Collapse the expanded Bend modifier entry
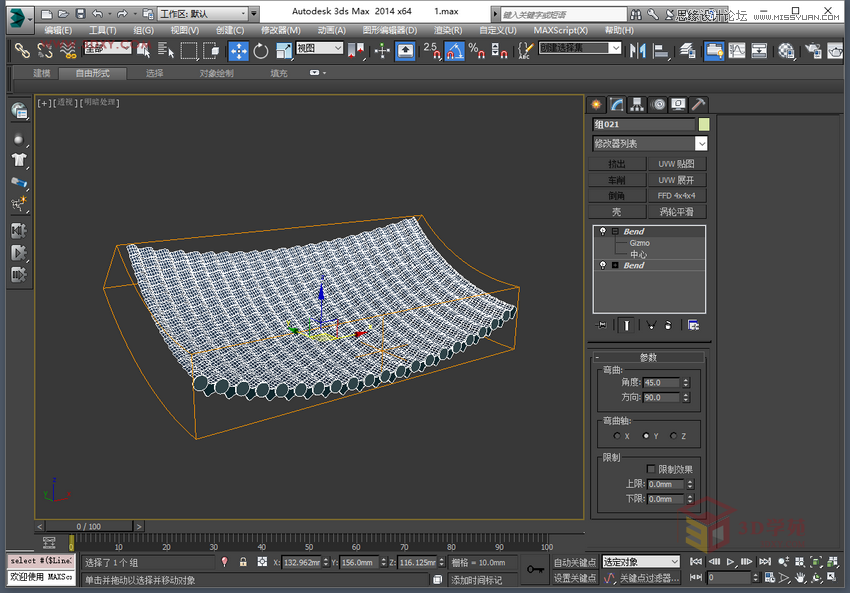This screenshot has width=850, height=593. pyautogui.click(x=613, y=231)
